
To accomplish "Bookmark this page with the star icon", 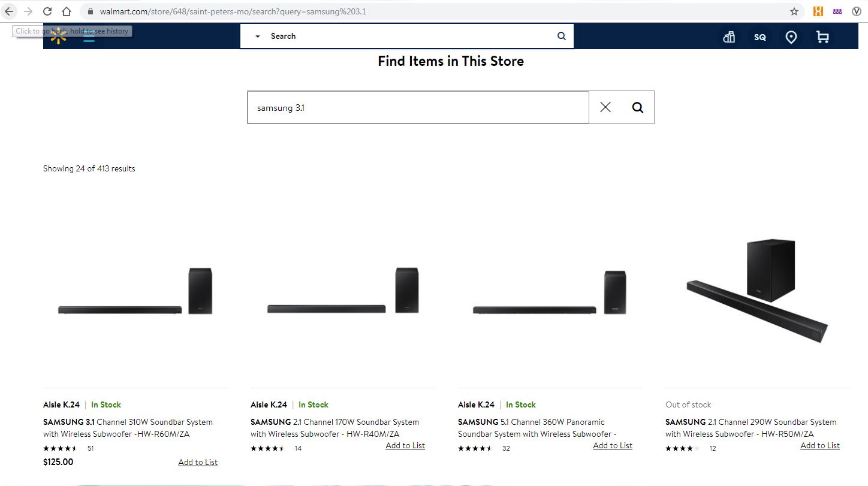I will 794,11.
